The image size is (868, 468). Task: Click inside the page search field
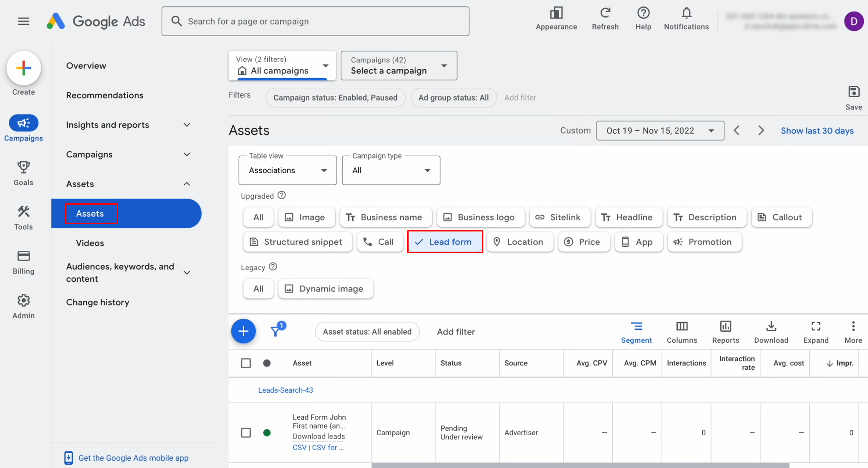[x=315, y=21]
